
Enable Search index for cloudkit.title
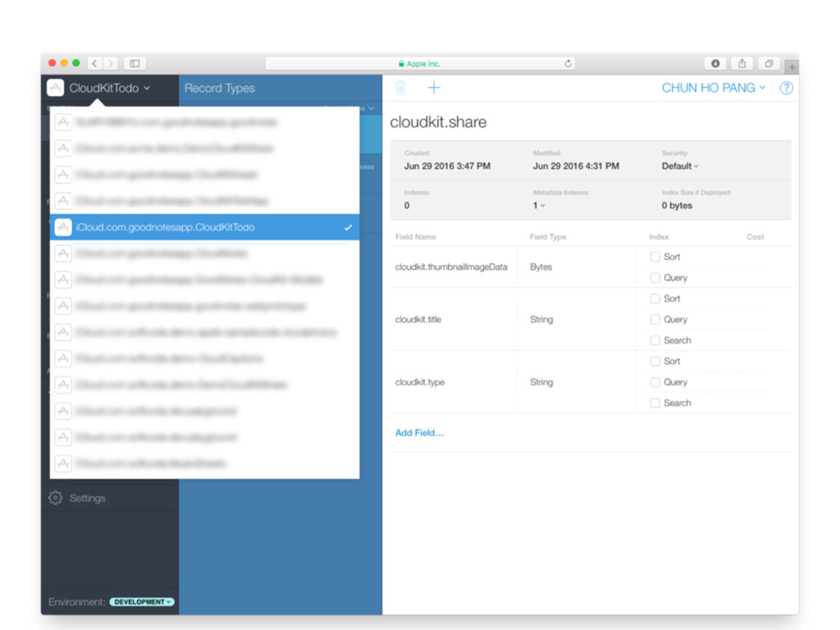pos(655,340)
